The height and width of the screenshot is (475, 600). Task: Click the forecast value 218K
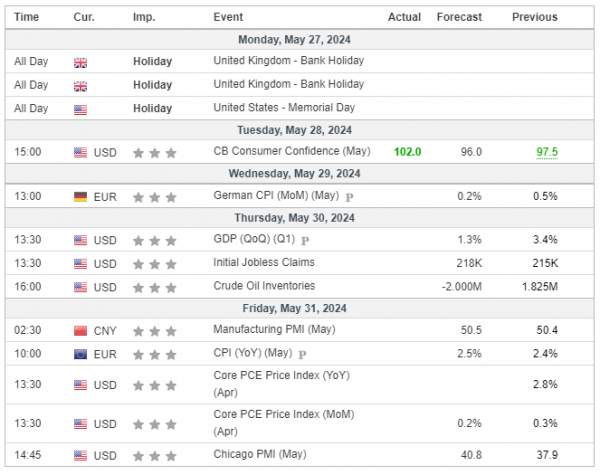[x=469, y=263]
